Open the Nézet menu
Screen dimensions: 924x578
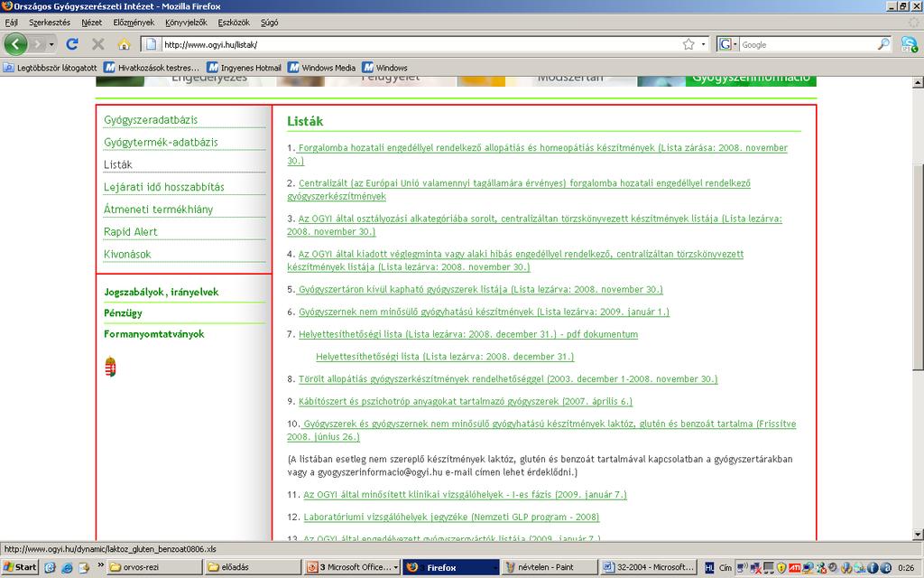91,23
